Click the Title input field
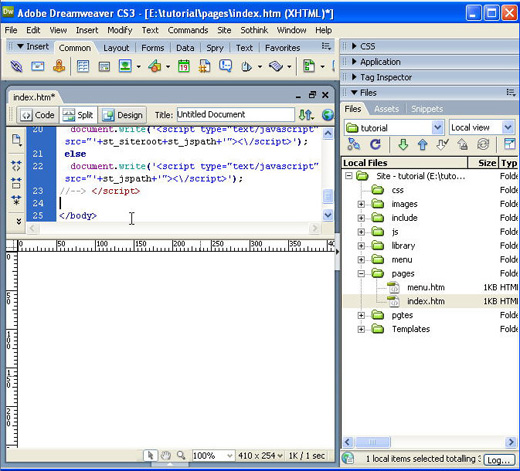This screenshot has width=520, height=471. click(x=235, y=114)
